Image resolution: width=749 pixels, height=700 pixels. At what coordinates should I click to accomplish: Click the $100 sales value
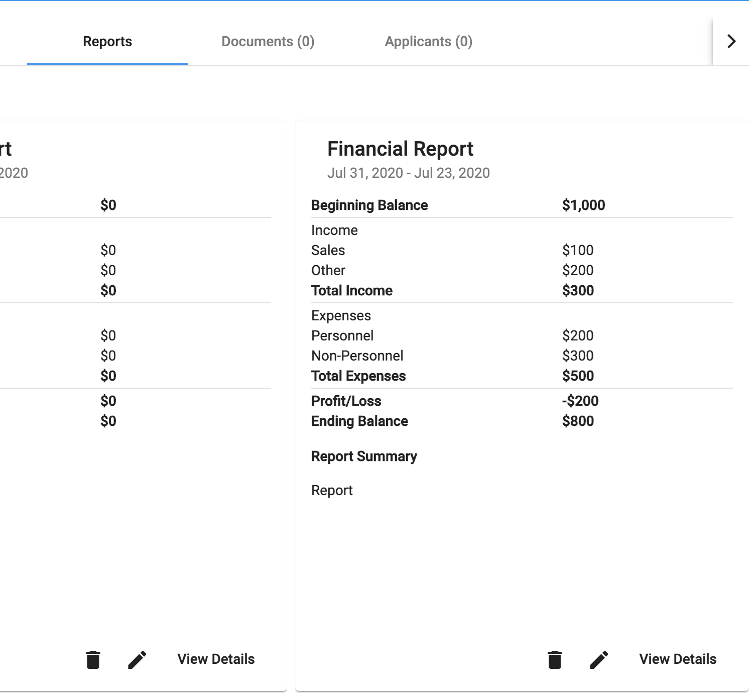coord(578,250)
